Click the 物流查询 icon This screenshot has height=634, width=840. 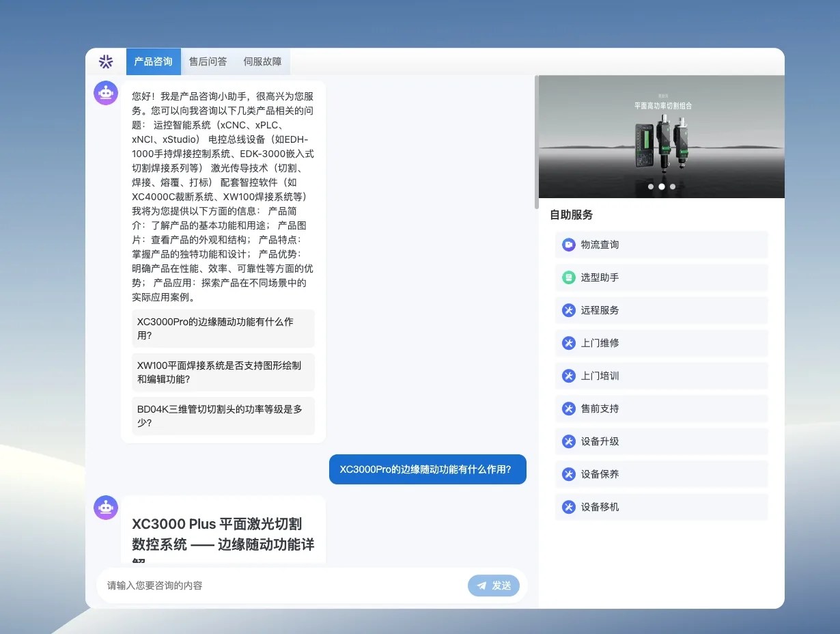click(569, 245)
